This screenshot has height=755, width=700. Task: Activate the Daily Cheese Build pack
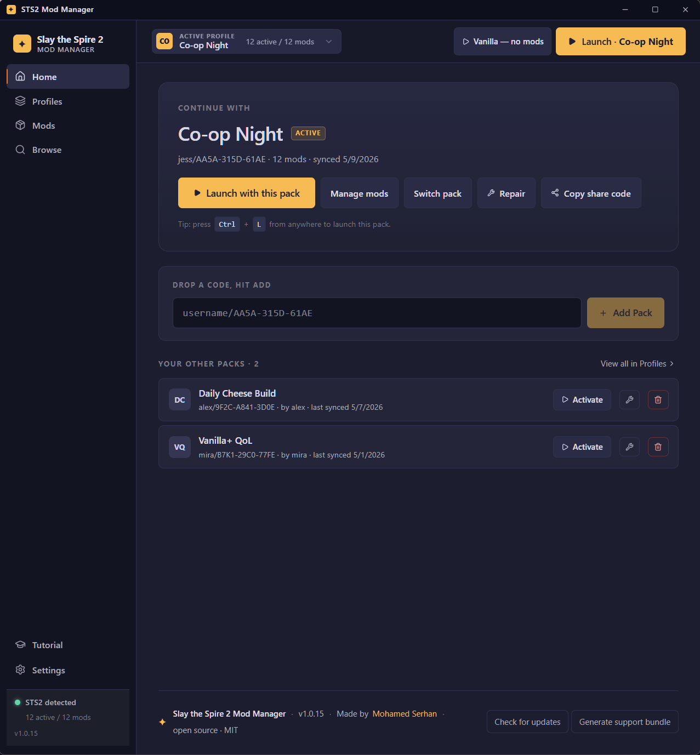coord(582,400)
